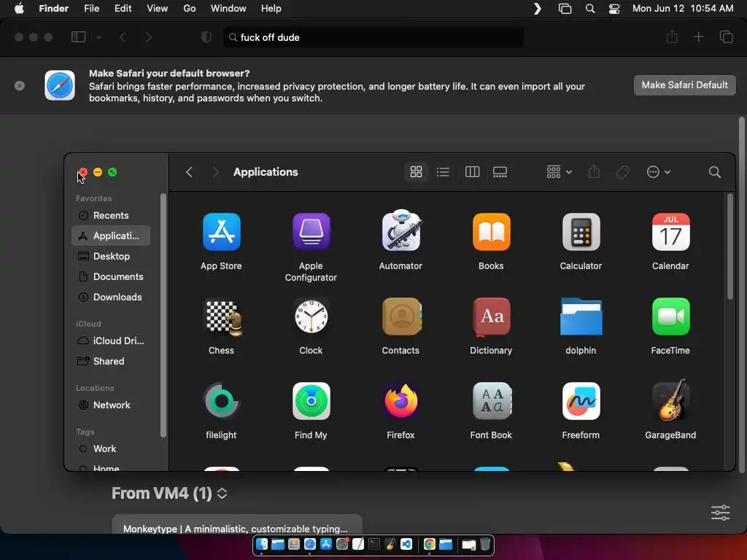This screenshot has width=747, height=560.
Task: Switch Finder to column view
Action: point(472,172)
